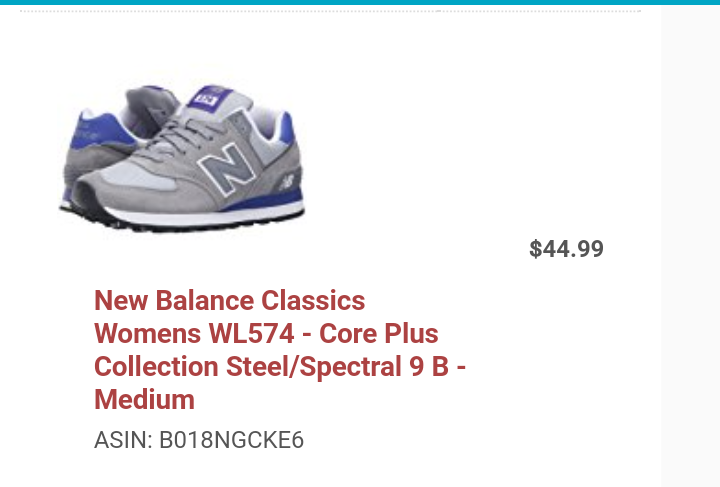Click the word "WL574" in the title
Screen dimensions: 720x487
(248, 334)
